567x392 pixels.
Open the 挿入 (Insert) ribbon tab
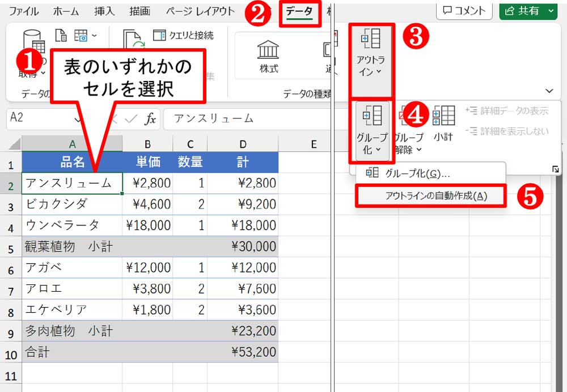104,11
